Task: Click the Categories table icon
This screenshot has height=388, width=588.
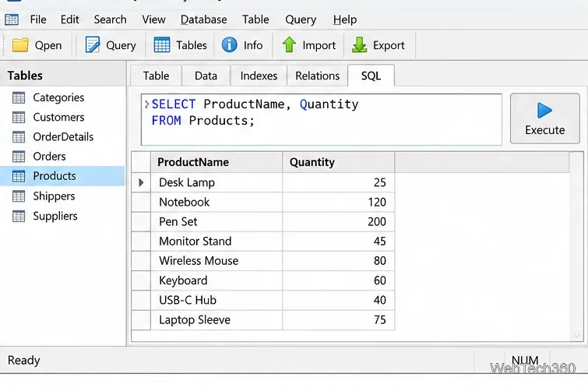Action: pos(19,97)
